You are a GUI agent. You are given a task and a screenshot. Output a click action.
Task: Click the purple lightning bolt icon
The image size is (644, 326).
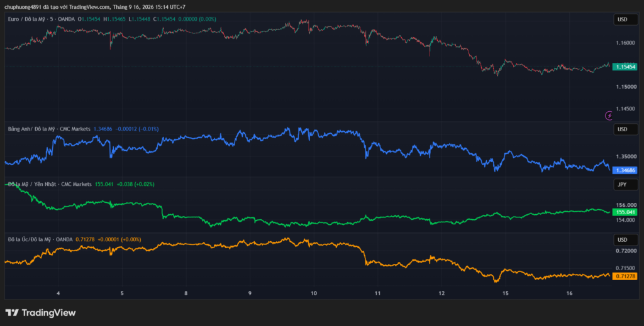click(x=609, y=116)
